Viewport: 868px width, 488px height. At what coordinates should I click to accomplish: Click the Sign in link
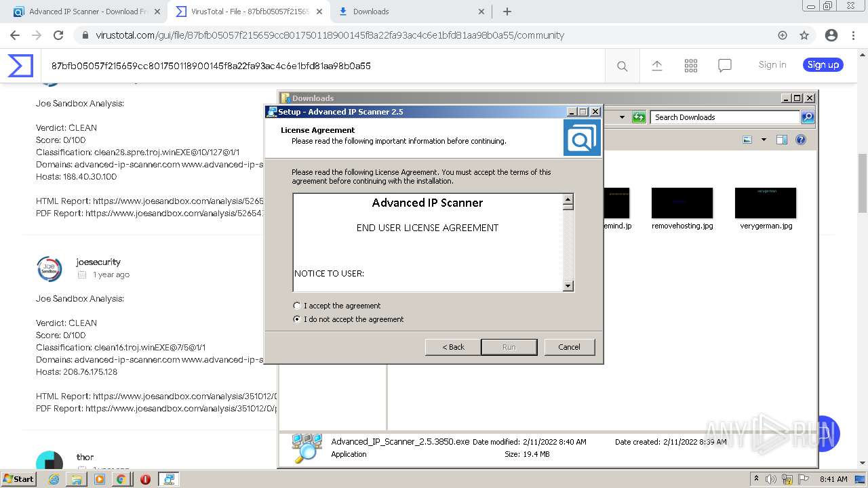(772, 65)
